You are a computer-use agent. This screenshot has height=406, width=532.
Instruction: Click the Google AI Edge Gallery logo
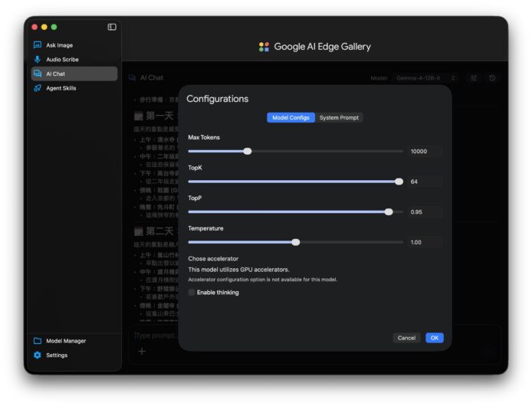(264, 47)
